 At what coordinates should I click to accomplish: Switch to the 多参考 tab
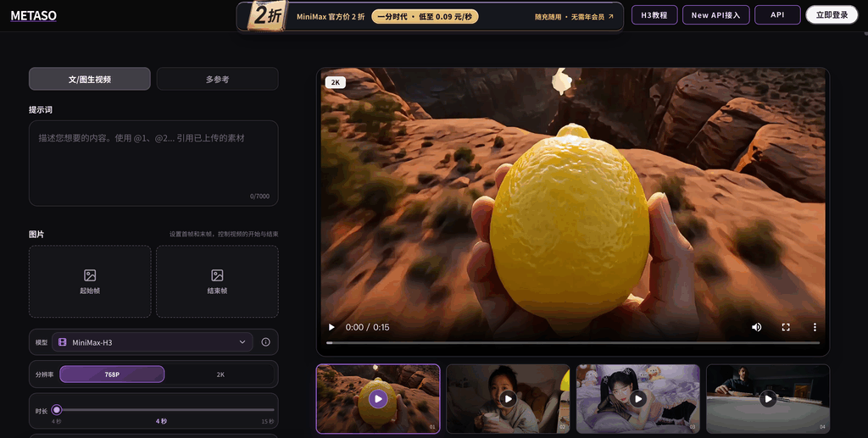tap(217, 79)
